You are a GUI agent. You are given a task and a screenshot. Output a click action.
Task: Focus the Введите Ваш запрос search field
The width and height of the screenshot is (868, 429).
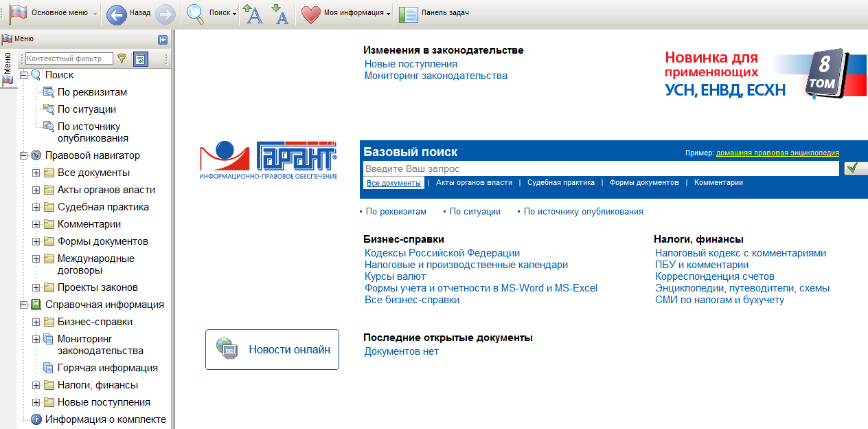click(601, 168)
